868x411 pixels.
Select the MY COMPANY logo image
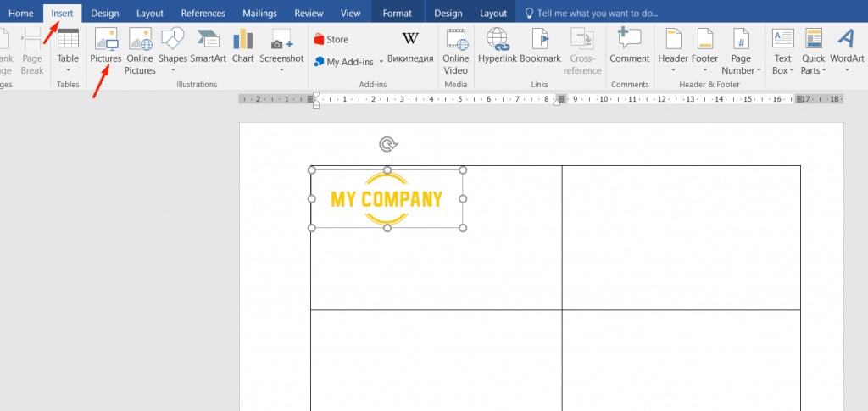pyautogui.click(x=387, y=198)
